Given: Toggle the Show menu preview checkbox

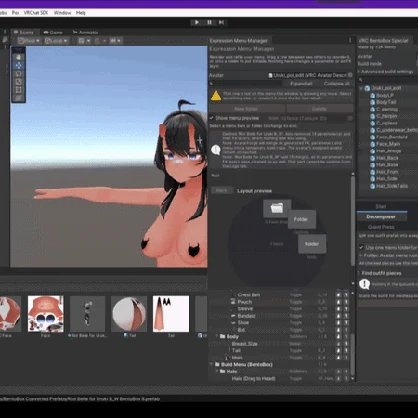Looking at the screenshot, I should pyautogui.click(x=212, y=118).
